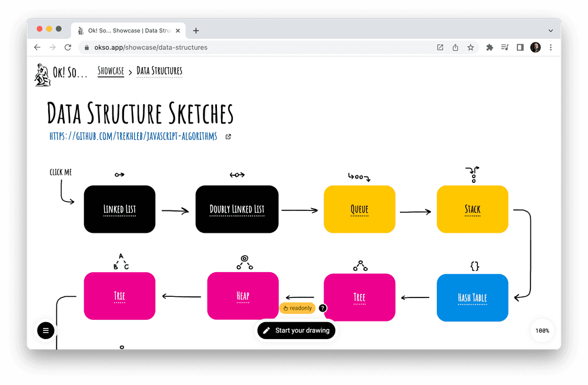Screen dimensions: 588x385
Task: Expand the chevron at the right of the tab strip
Action: point(550,30)
